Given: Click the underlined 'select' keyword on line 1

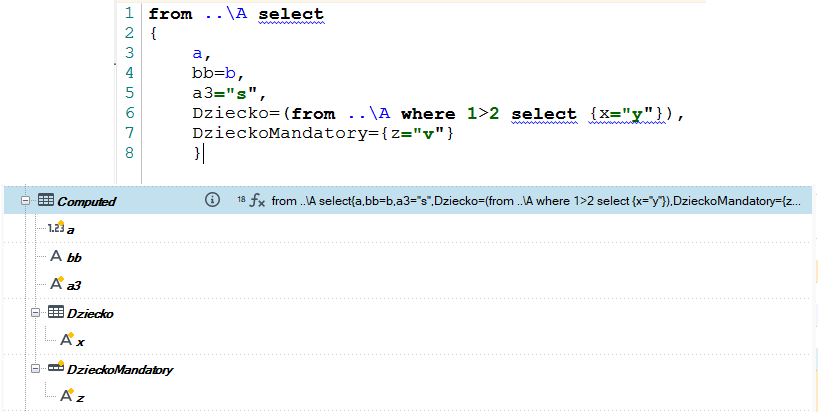Looking at the screenshot, I should click(x=291, y=14).
